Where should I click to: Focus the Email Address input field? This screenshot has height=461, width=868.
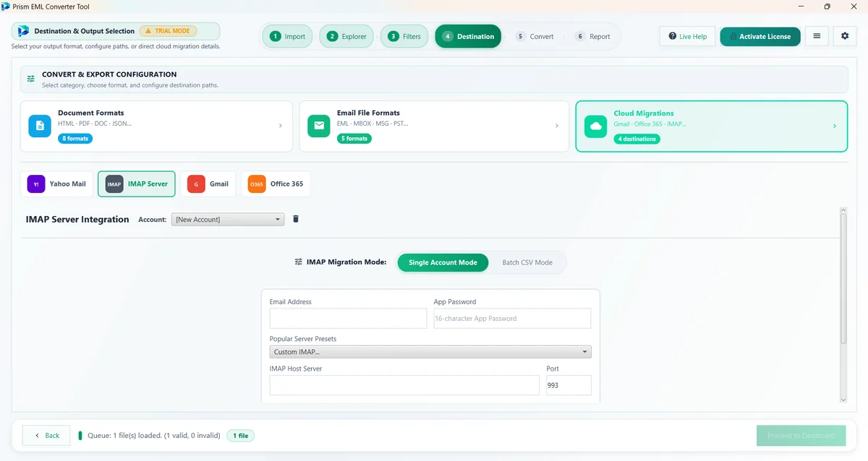click(x=348, y=319)
